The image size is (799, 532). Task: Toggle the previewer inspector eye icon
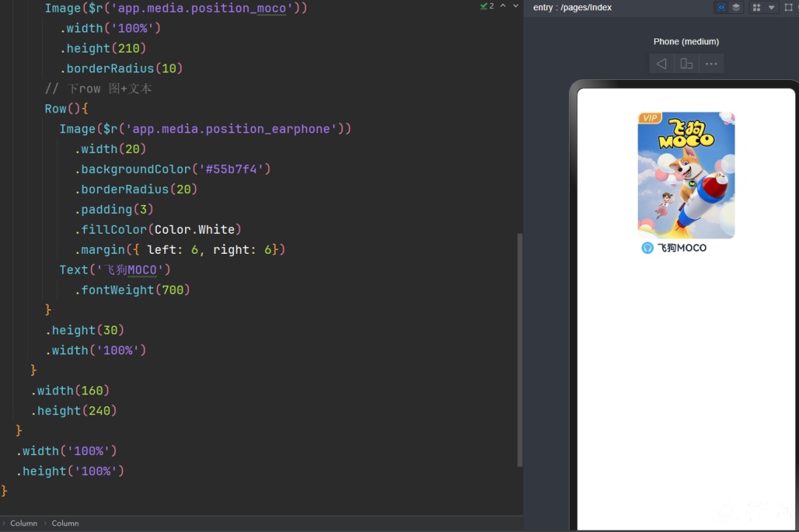click(x=721, y=7)
